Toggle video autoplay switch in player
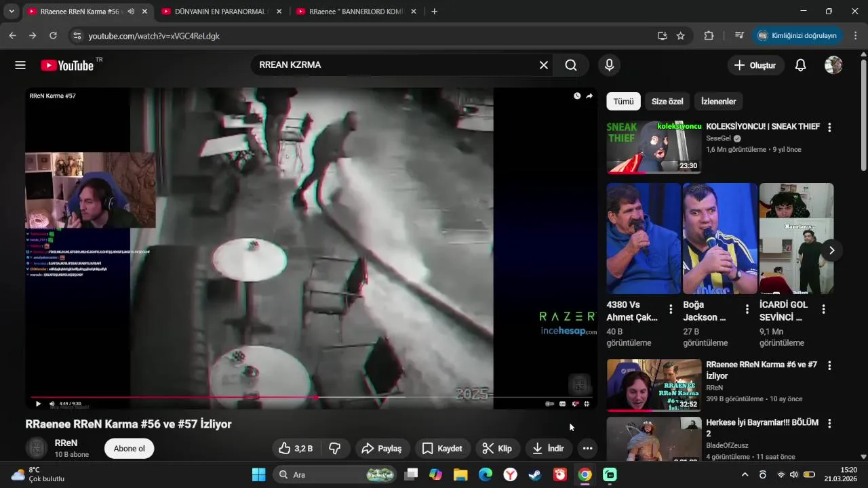This screenshot has width=868, height=488. coord(549,403)
